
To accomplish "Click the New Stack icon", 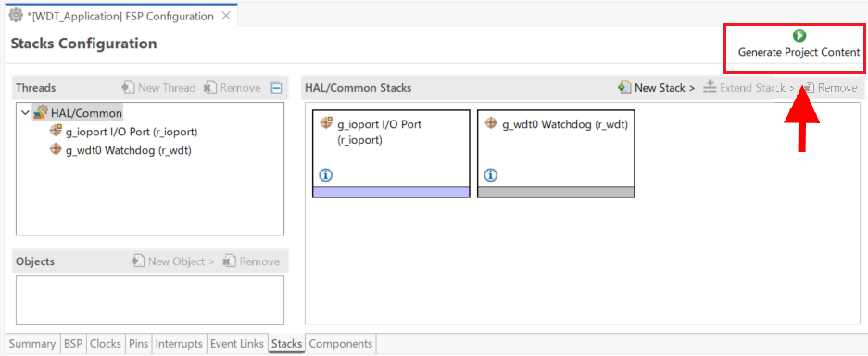I will 625,87.
